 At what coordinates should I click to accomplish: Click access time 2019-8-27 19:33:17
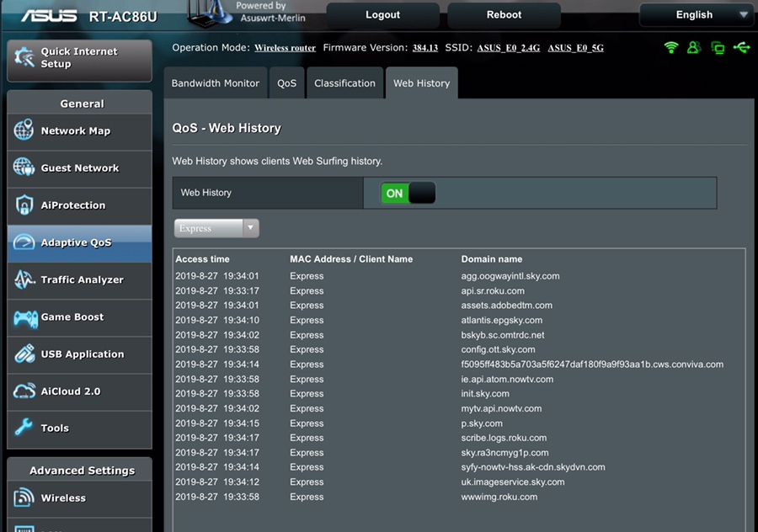click(217, 291)
